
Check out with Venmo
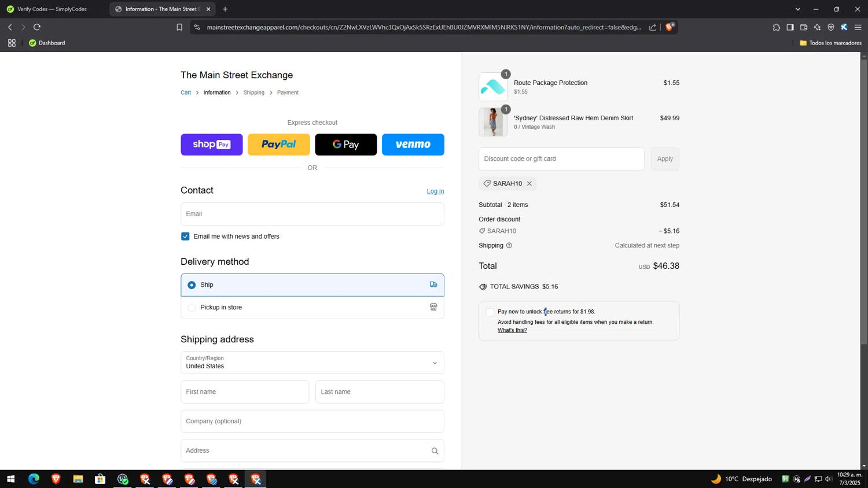[413, 145]
